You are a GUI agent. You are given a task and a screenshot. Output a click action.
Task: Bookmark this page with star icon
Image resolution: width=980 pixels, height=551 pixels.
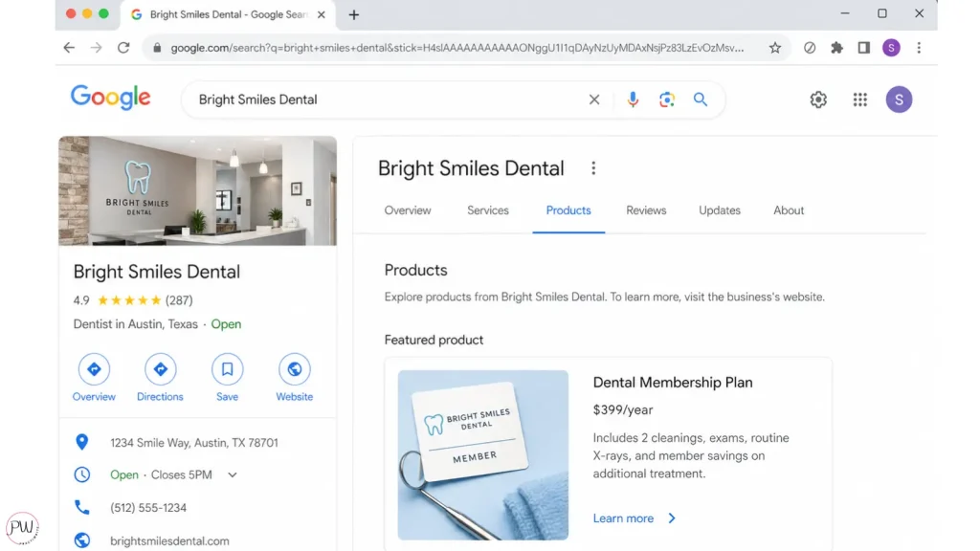[x=775, y=48]
